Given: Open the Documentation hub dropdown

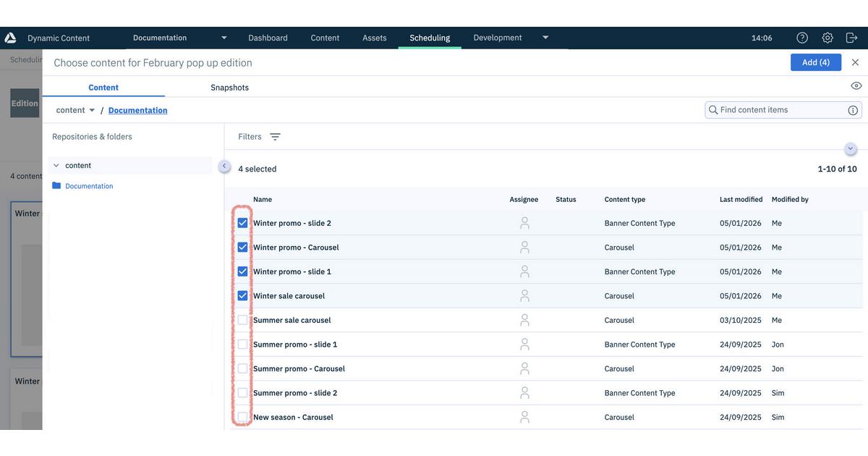Looking at the screenshot, I should click(224, 38).
